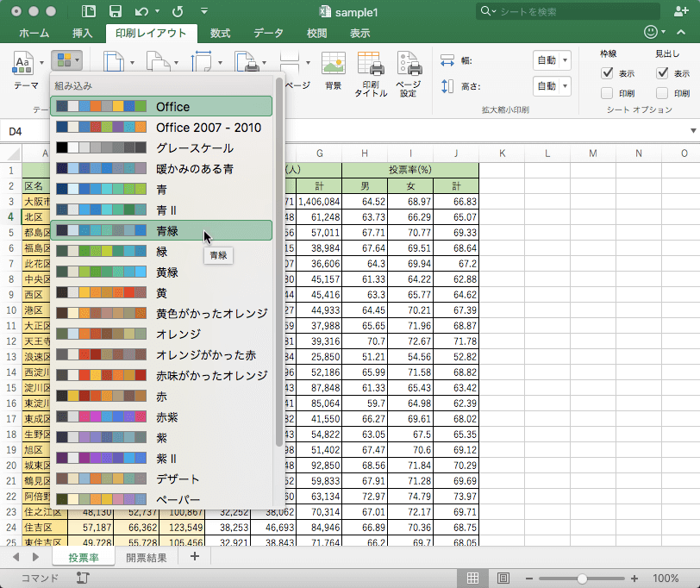Redo the last action
Screen dimensions: 700x588
click(x=178, y=11)
